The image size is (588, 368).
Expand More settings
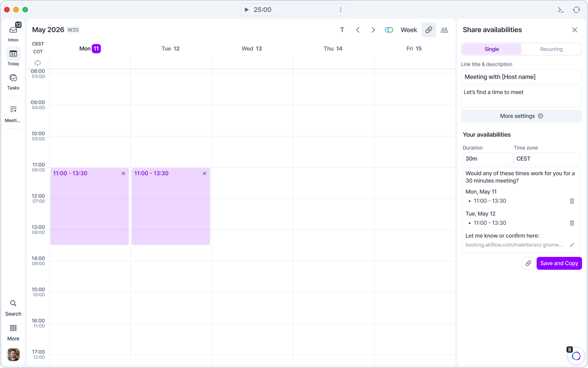coord(521,116)
